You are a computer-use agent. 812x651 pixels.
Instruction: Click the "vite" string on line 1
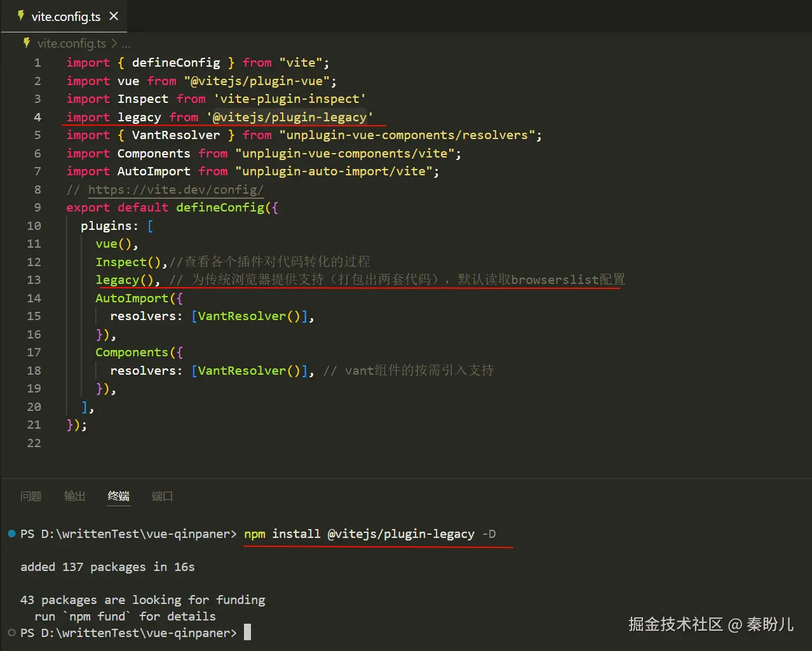click(x=301, y=63)
